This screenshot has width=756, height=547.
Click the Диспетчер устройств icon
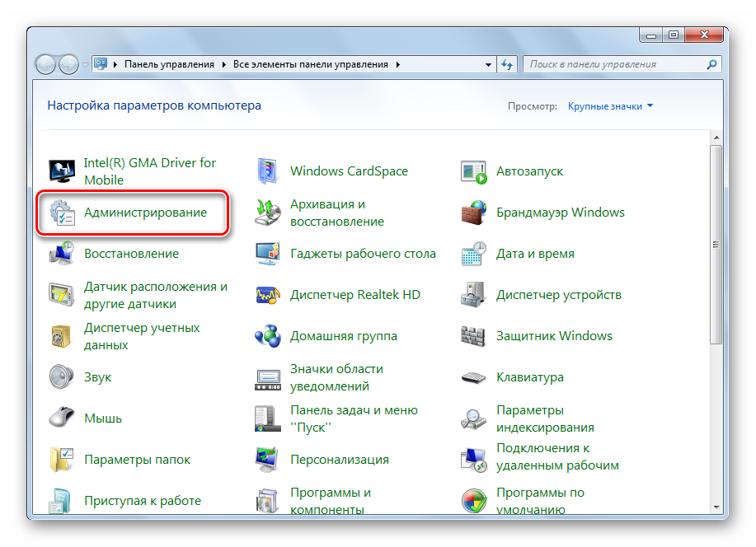(x=473, y=295)
